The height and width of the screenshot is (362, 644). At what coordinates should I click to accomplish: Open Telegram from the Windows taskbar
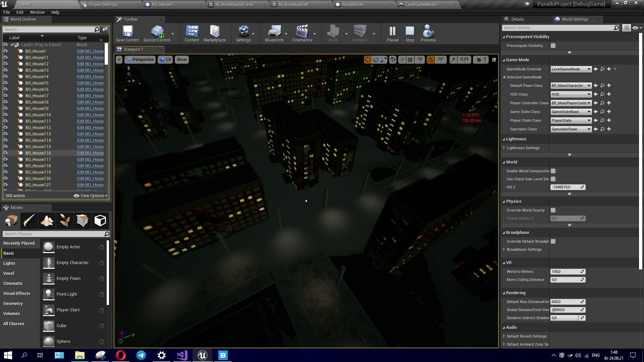(x=141, y=355)
